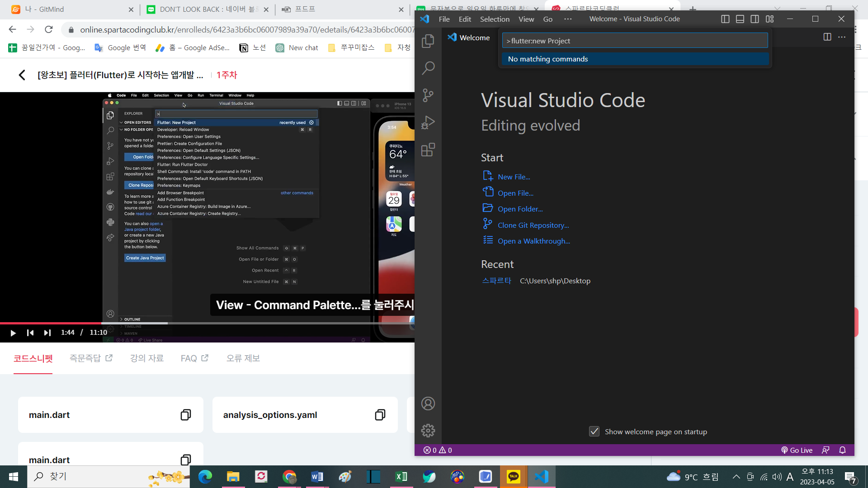Open Run and Debug view

coord(428,122)
